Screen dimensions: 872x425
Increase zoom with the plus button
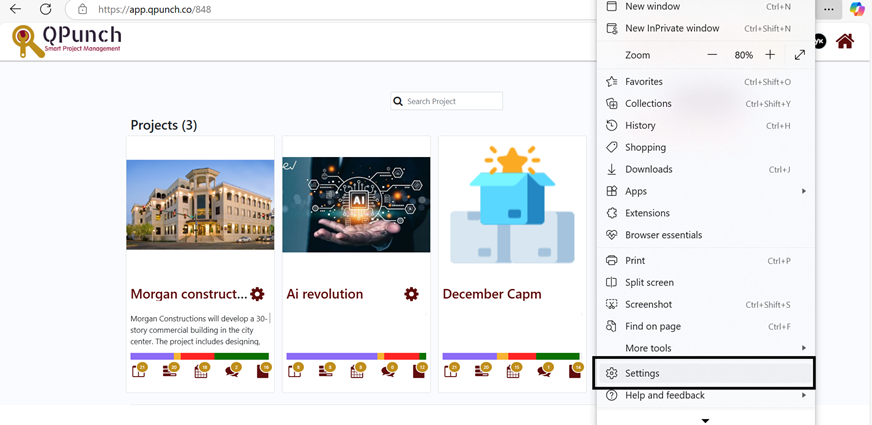point(769,55)
